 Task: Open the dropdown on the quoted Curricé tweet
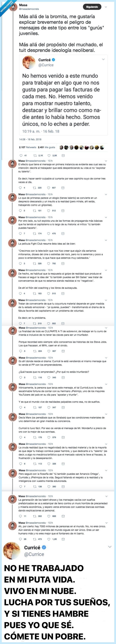(103, 60)
